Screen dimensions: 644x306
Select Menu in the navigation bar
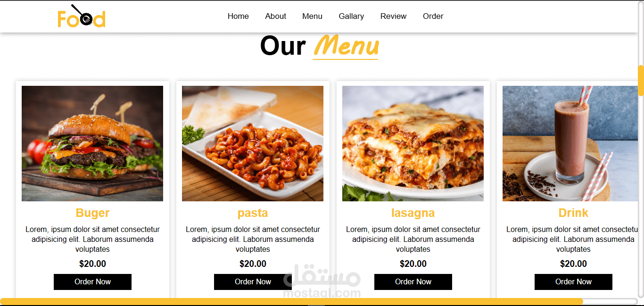pyautogui.click(x=312, y=16)
